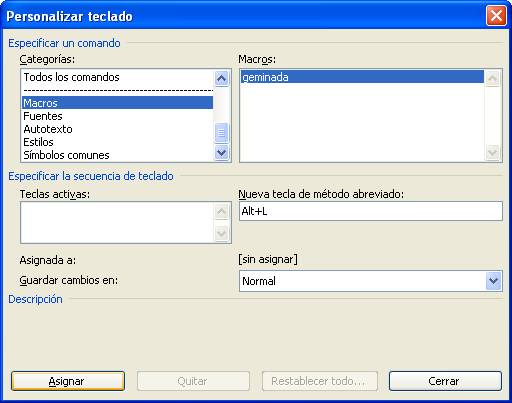Choose the Autotexto category
The height and width of the screenshot is (403, 512).
pyautogui.click(x=118, y=129)
